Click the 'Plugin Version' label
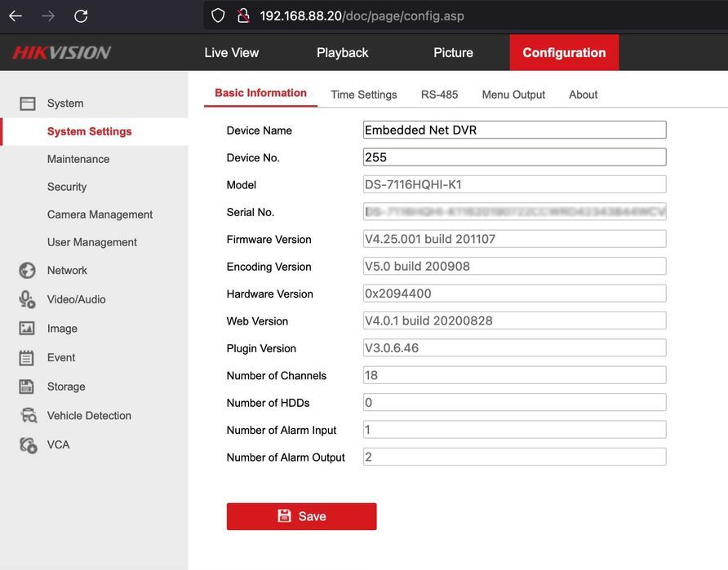Screen dimensions: 728x570 coord(261,349)
